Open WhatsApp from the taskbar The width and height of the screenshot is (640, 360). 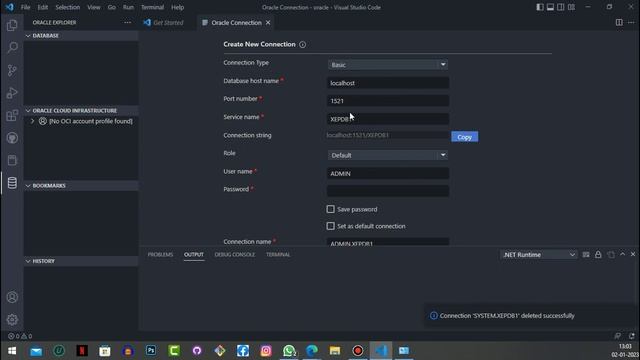click(289, 351)
